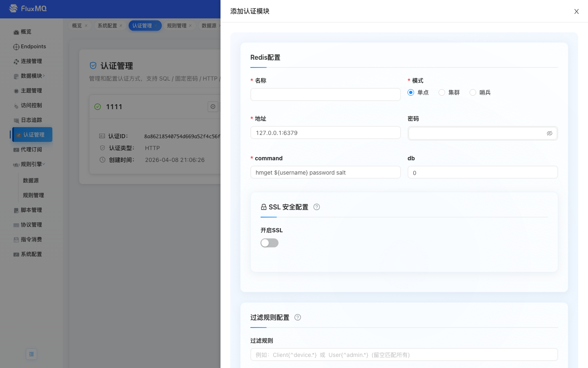Click the 认证类型 HTTP value

tap(152, 148)
